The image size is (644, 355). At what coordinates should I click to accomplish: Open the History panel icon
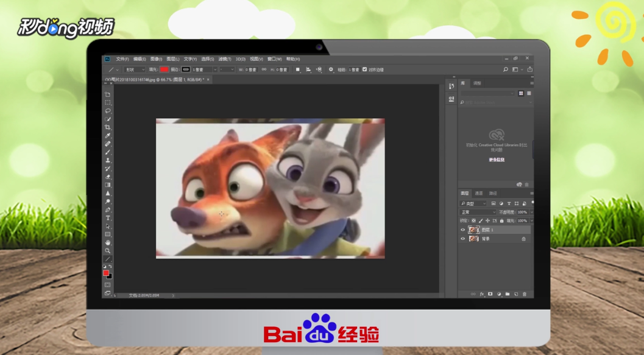[x=451, y=86]
